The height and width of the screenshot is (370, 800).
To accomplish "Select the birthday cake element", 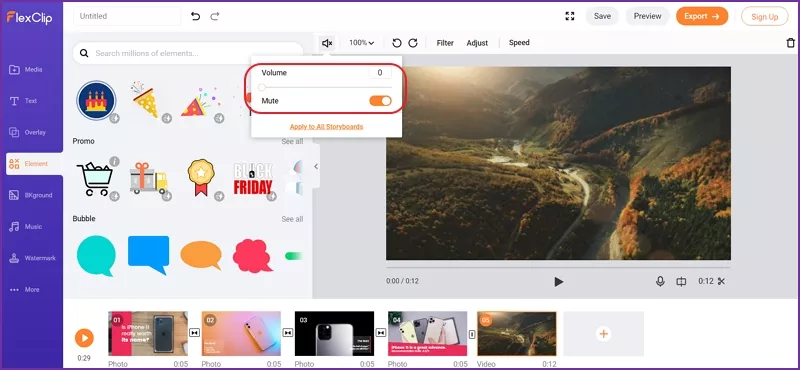I will tap(96, 101).
